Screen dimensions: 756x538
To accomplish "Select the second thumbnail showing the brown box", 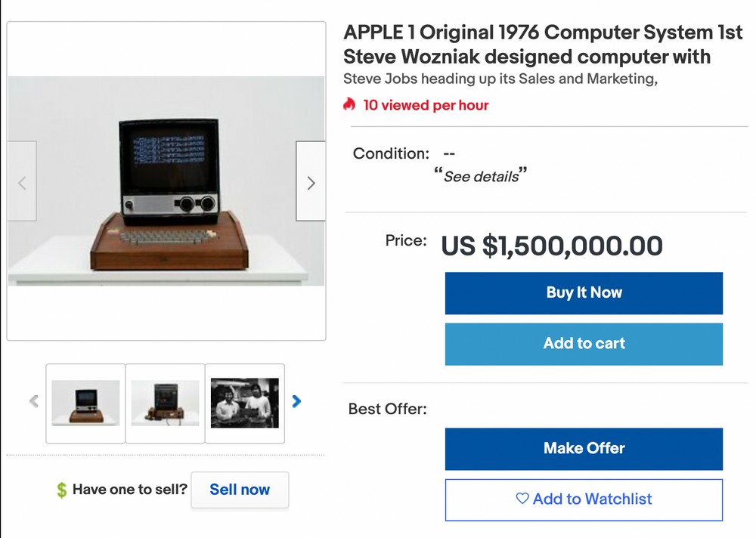I will click(165, 403).
